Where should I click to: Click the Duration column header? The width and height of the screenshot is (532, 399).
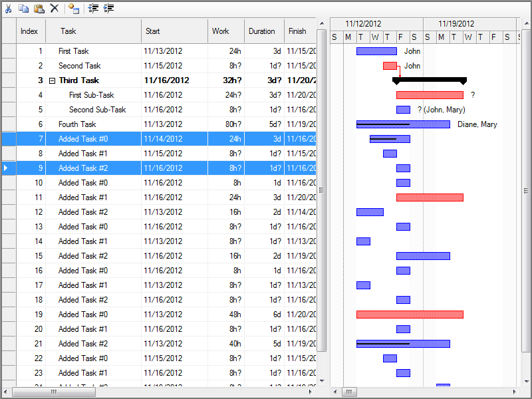(x=264, y=31)
